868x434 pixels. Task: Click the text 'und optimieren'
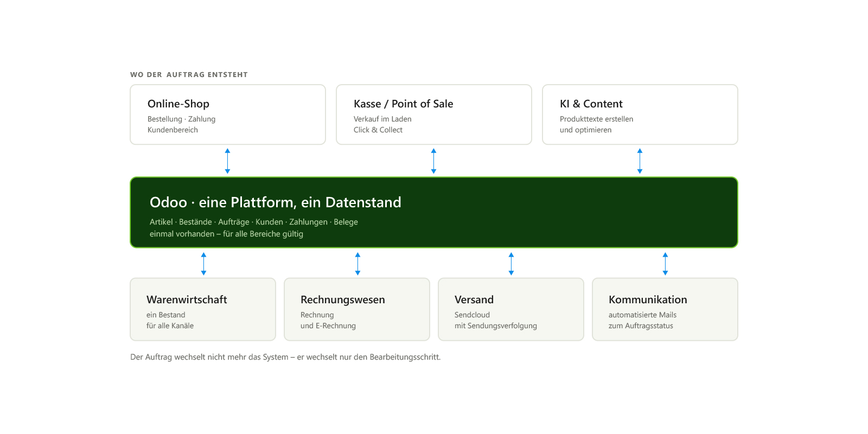(585, 130)
